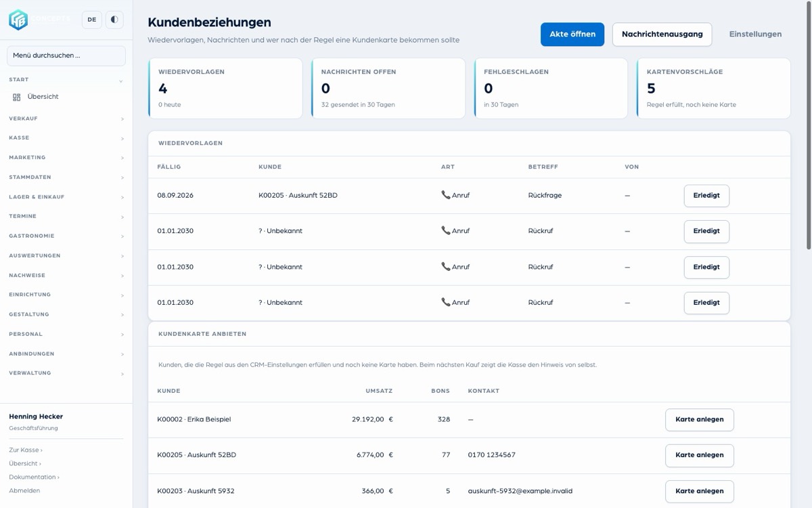Create card for K00203 Auskunft 5932
Image resolution: width=812 pixels, height=508 pixels.
(700, 491)
